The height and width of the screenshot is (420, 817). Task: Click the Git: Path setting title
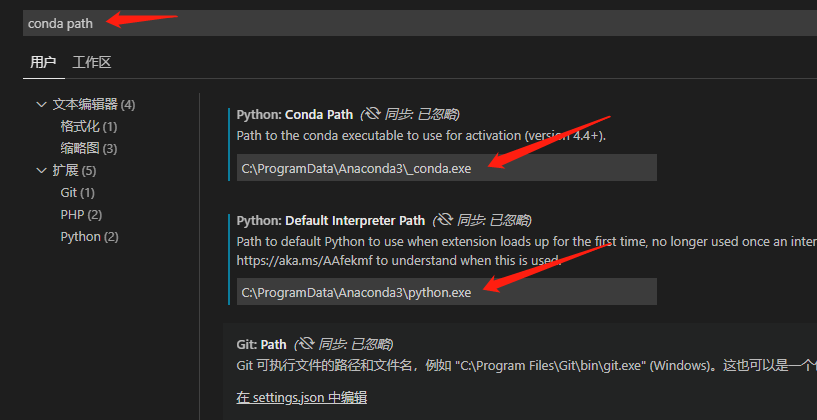[x=262, y=344]
